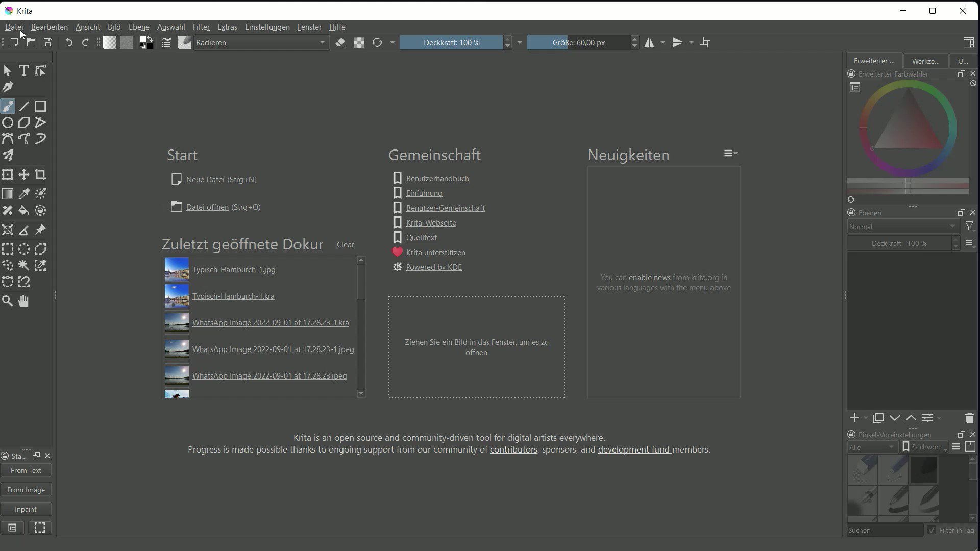Select the Polygon tool
Viewport: 980px width, 551px height.
[x=24, y=122]
